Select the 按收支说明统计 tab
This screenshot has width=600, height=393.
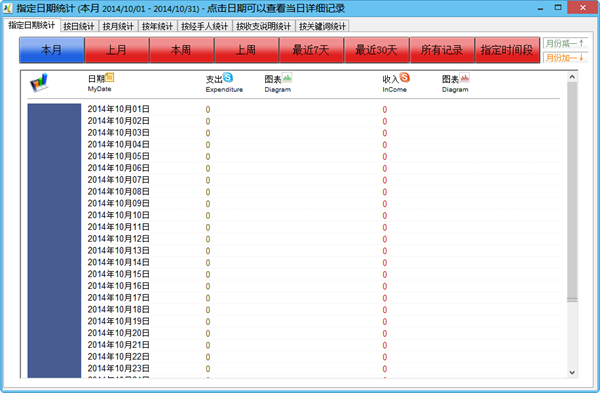click(x=263, y=26)
